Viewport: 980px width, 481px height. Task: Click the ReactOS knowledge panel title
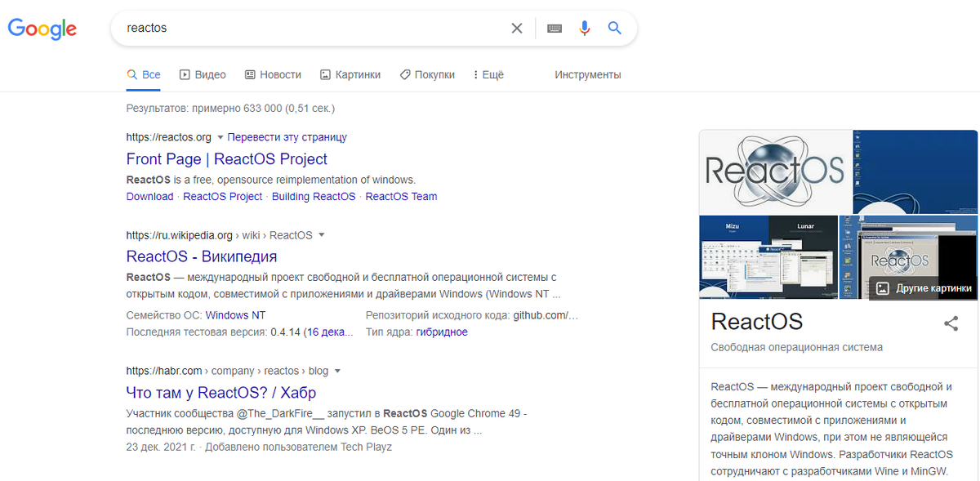click(x=757, y=321)
